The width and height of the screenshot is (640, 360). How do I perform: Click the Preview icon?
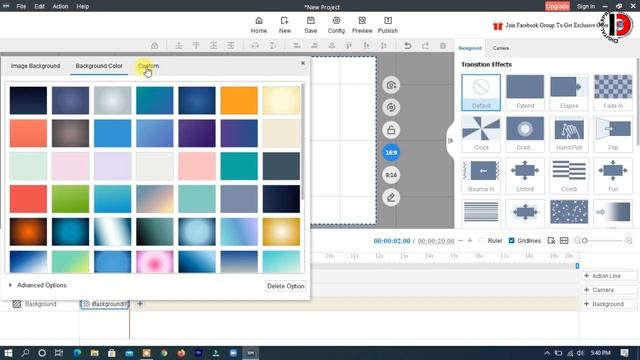(362, 25)
